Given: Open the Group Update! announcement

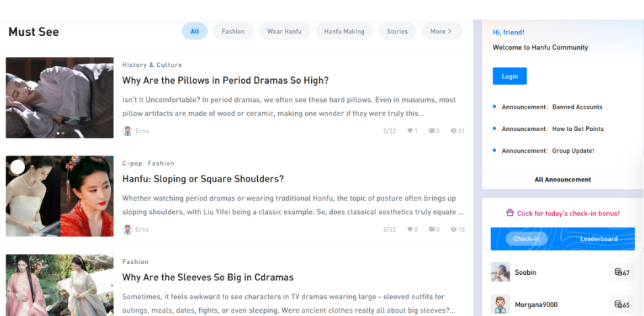Looking at the screenshot, I should coord(548,151).
